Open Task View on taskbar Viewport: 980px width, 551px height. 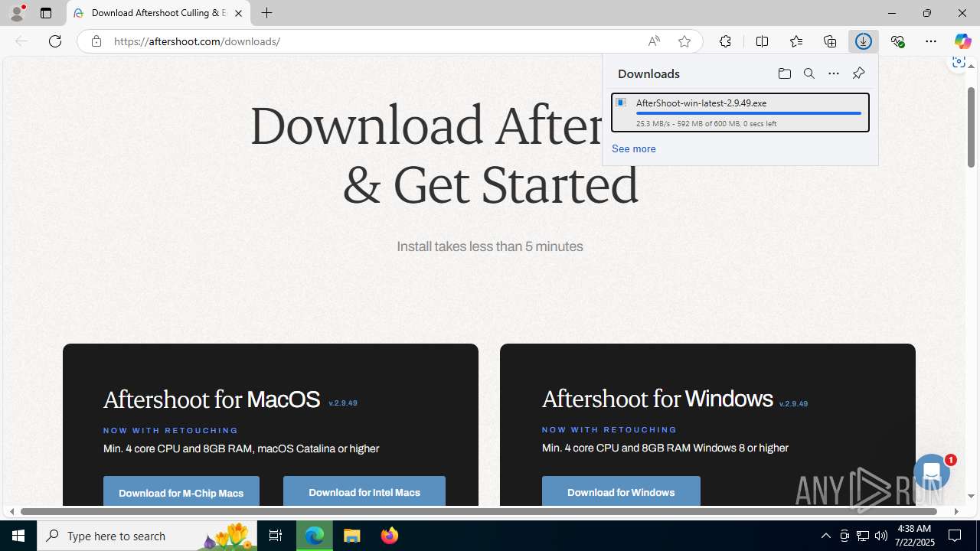[x=276, y=536]
